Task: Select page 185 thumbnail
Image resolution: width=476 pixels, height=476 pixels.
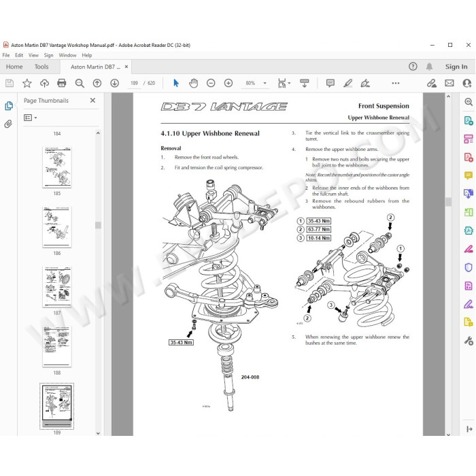Action: pyautogui.click(x=56, y=167)
